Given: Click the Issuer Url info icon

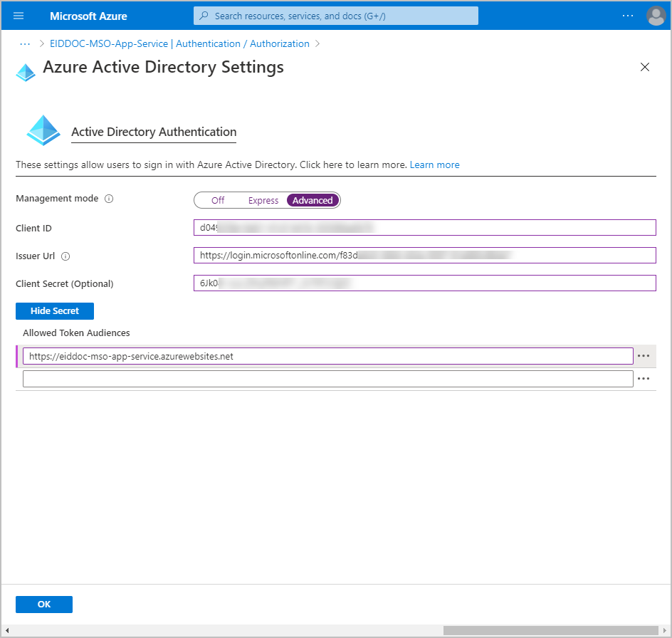Looking at the screenshot, I should 65,256.
